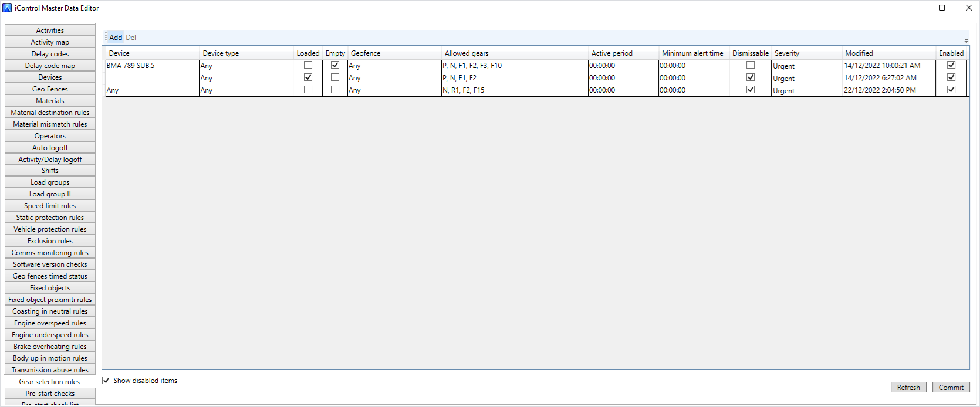Select the Devices tab
The width and height of the screenshot is (980, 407).
click(50, 77)
